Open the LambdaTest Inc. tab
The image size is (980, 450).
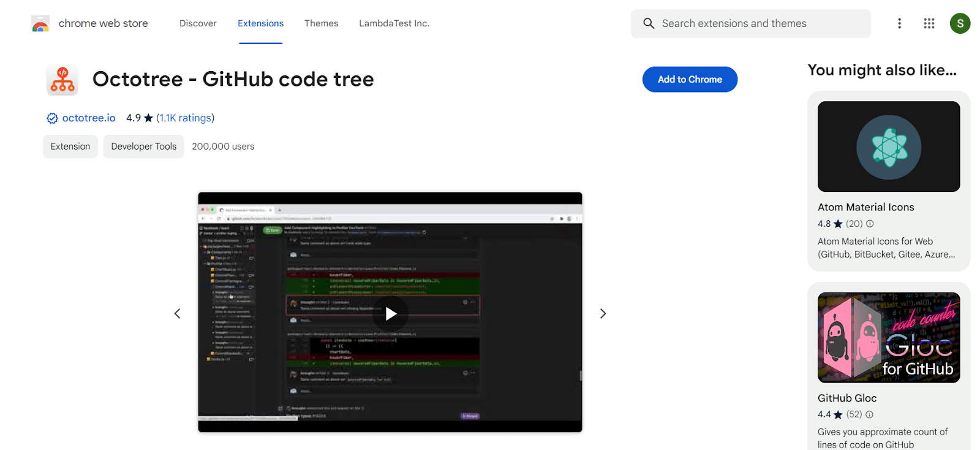(x=394, y=23)
